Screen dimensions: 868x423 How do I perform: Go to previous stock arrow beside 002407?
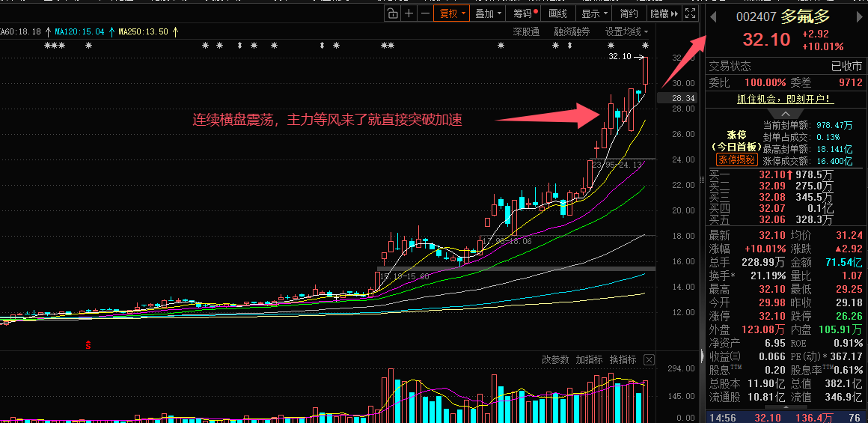coord(713,17)
